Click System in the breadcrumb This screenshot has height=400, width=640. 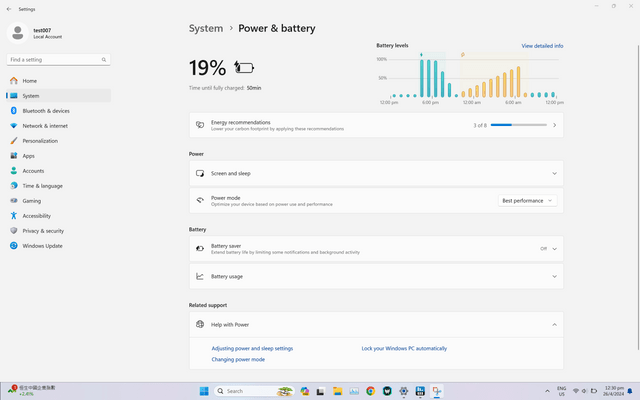pos(206,28)
